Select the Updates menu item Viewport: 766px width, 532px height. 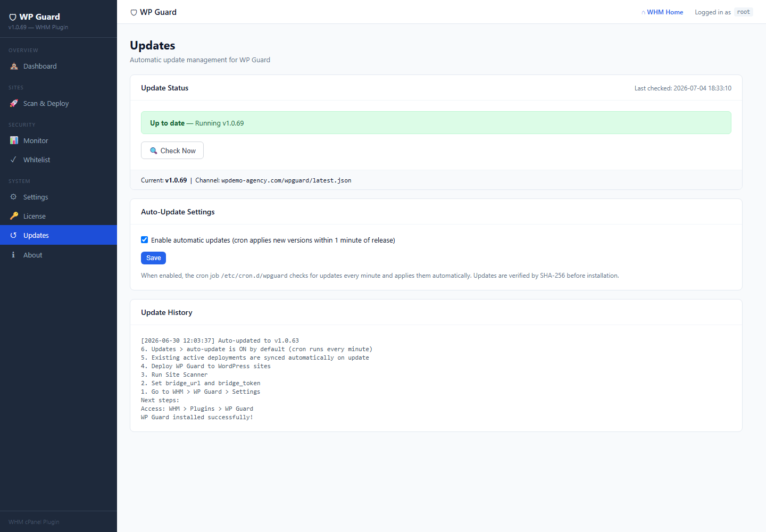tap(59, 235)
